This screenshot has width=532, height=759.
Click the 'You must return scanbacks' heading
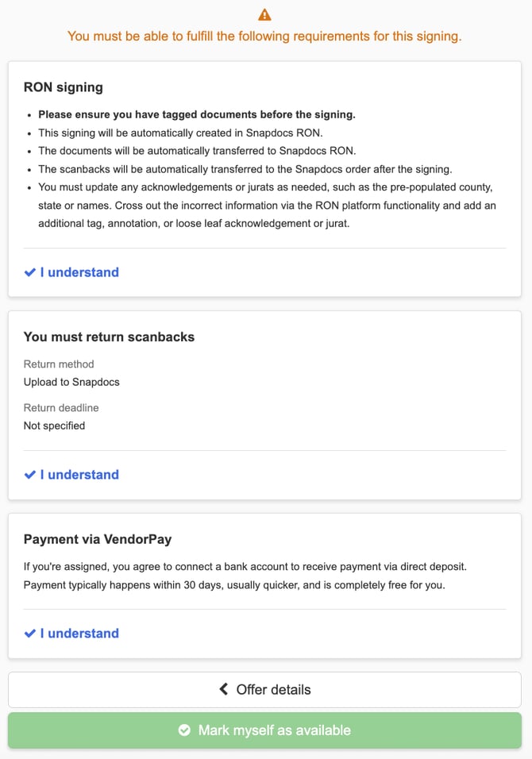click(109, 337)
